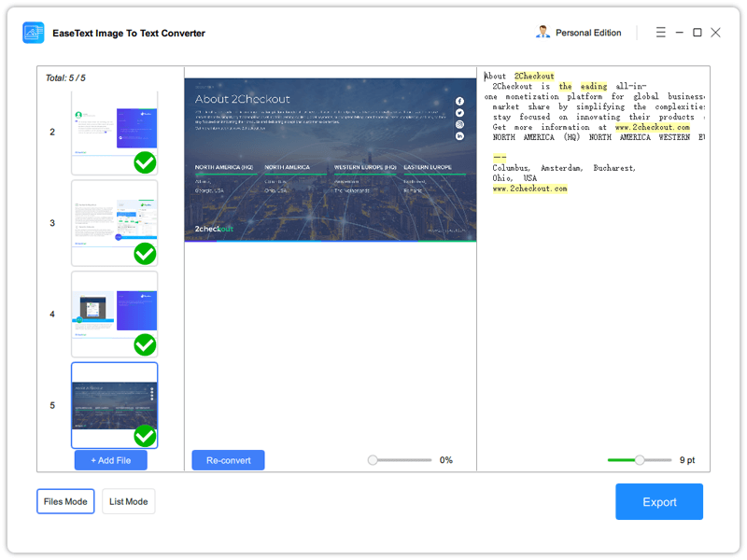
Task: Click the Re-convert button
Action: [x=228, y=460]
